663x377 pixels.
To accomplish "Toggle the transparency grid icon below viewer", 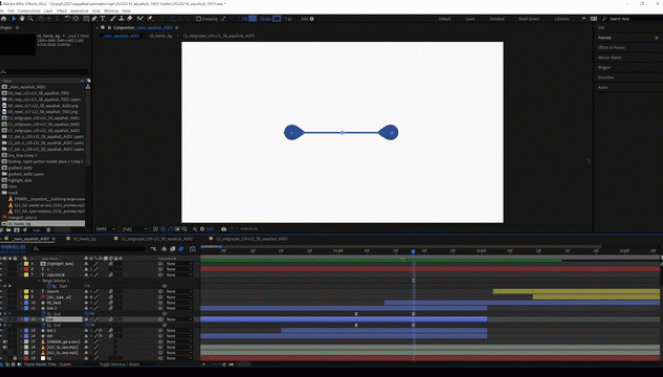I will (x=163, y=229).
